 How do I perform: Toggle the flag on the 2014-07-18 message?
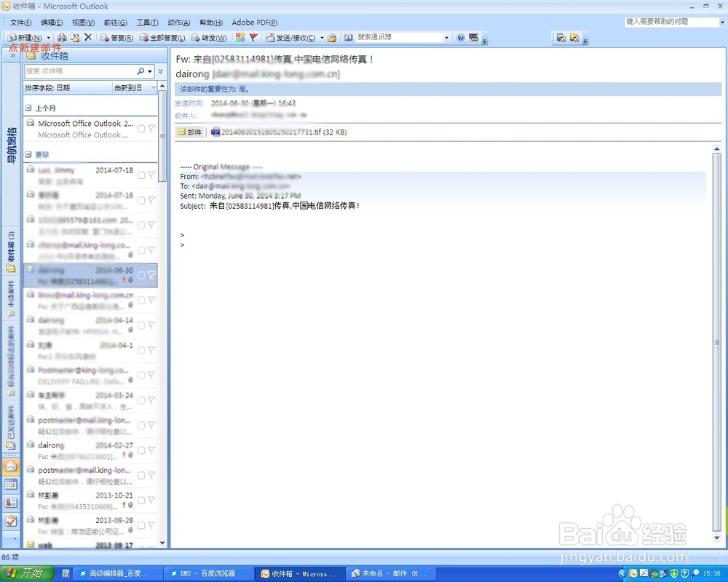click(x=151, y=175)
